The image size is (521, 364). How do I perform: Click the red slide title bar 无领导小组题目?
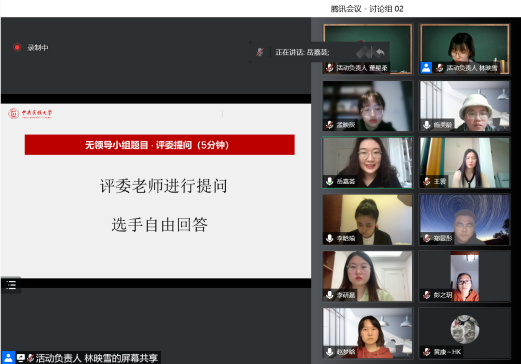[160, 145]
